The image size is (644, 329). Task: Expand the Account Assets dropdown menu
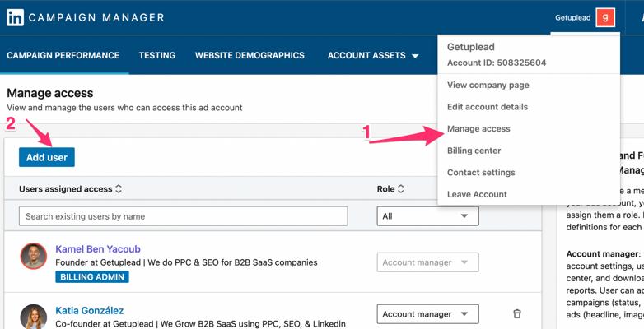373,56
